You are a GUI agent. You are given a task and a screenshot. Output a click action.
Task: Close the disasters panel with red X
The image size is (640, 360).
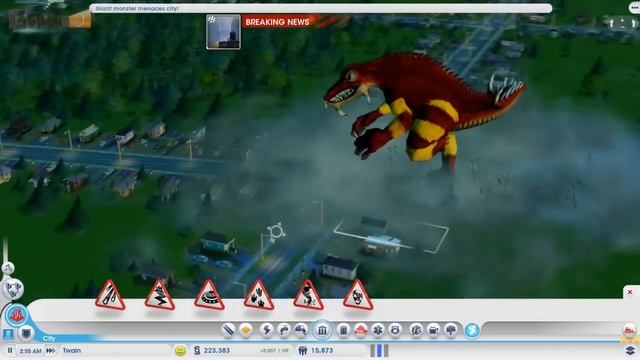click(x=630, y=292)
